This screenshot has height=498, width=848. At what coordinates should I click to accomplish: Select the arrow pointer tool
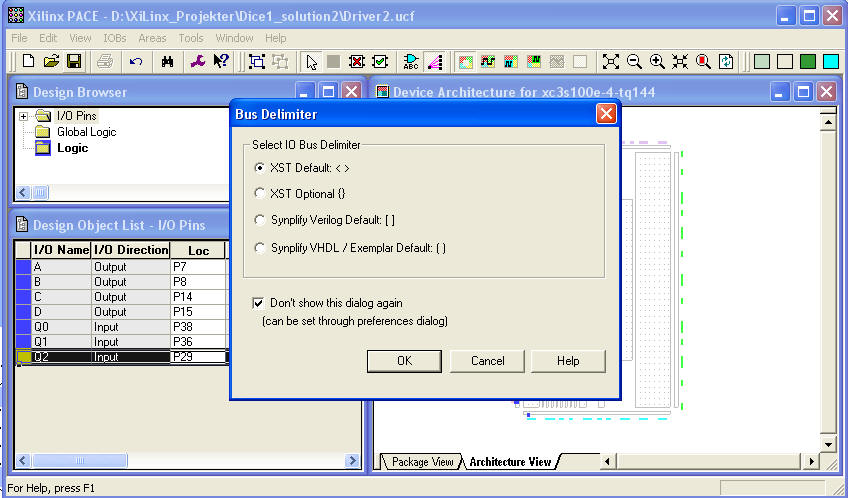click(x=311, y=62)
